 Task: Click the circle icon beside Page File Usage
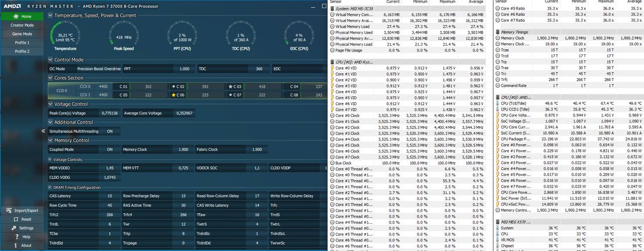tap(333, 50)
